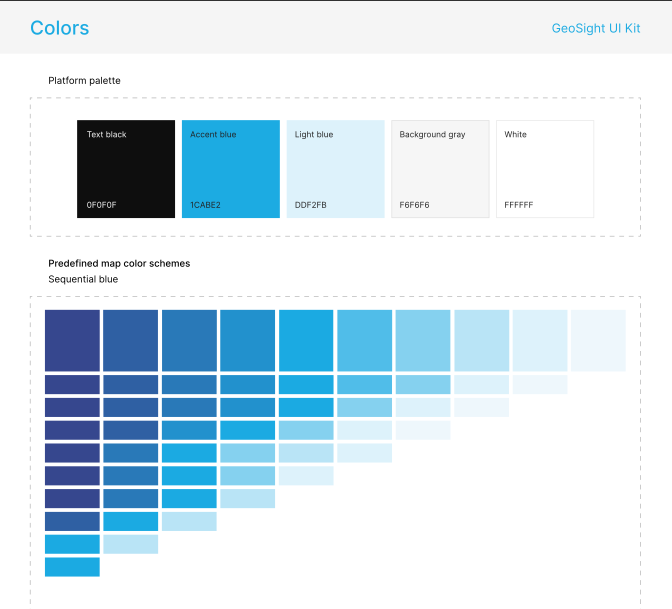This screenshot has height=609, width=672.
Task: Choose the Background gray F6F6F6 swatch
Action: pyautogui.click(x=440, y=169)
